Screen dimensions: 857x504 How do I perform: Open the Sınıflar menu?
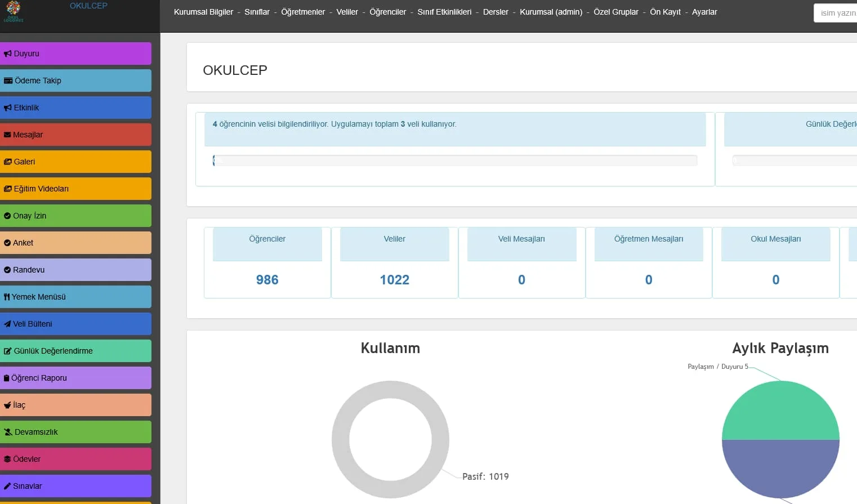257,12
